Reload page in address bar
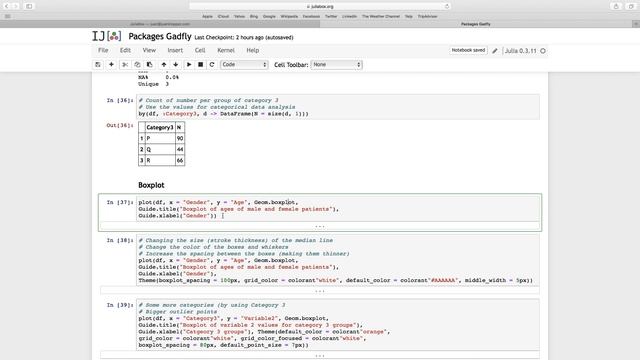The height and width of the screenshot is (360, 640). 447,6
